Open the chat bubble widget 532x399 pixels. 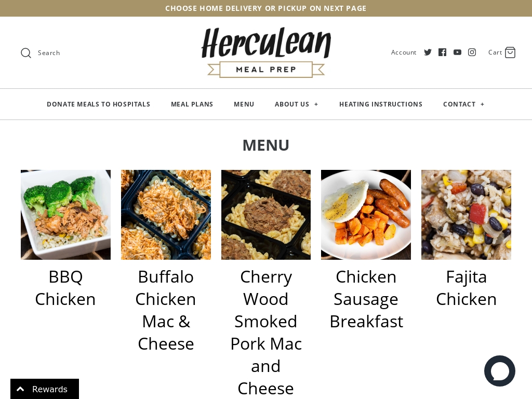(499, 371)
